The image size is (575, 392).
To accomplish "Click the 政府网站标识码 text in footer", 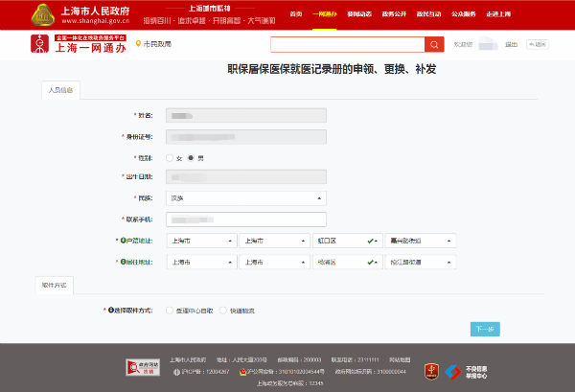I will 370,372.
